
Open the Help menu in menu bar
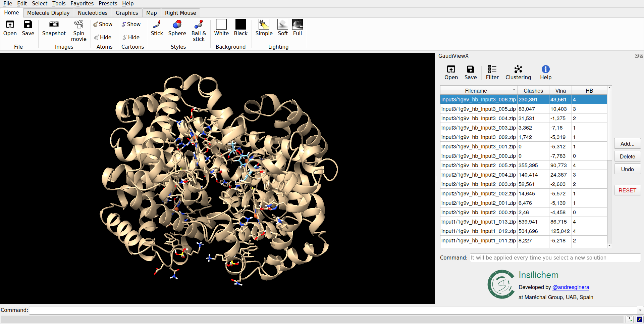click(128, 3)
